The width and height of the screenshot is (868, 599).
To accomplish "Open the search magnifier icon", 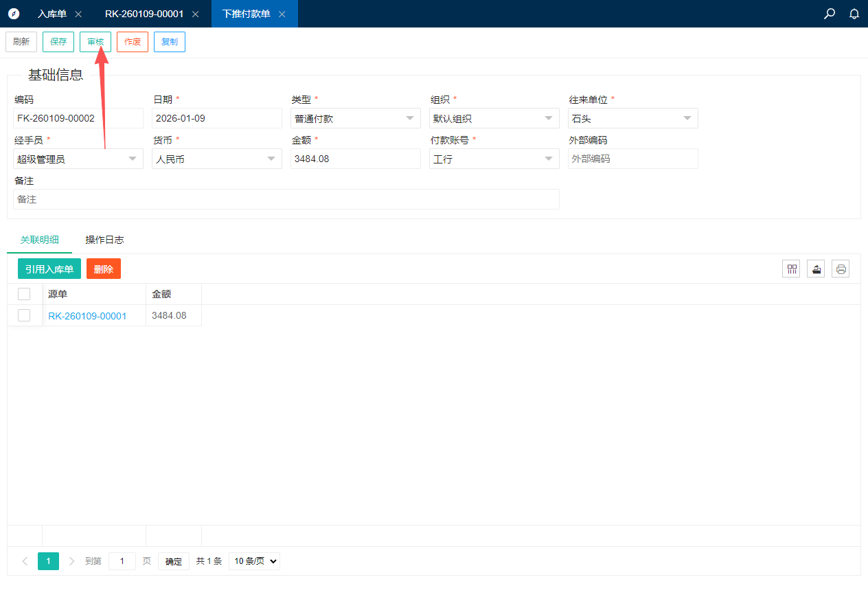I will pyautogui.click(x=830, y=14).
